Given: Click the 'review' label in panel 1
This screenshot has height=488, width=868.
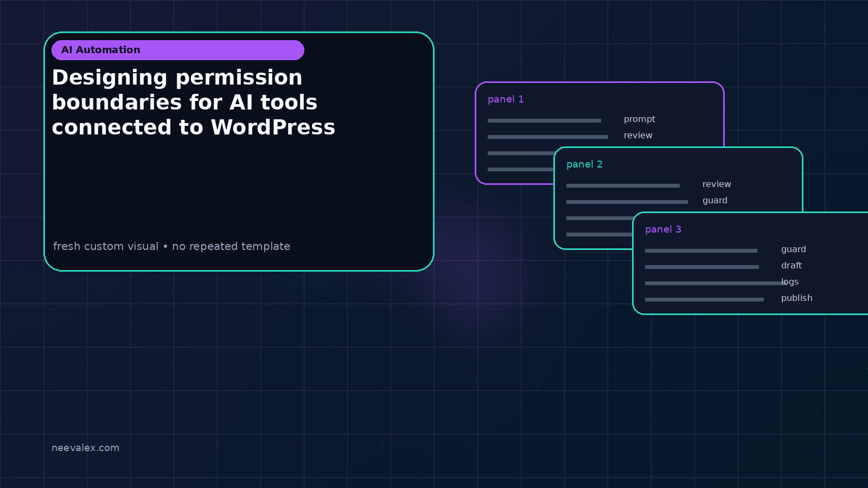Looking at the screenshot, I should (x=638, y=136).
